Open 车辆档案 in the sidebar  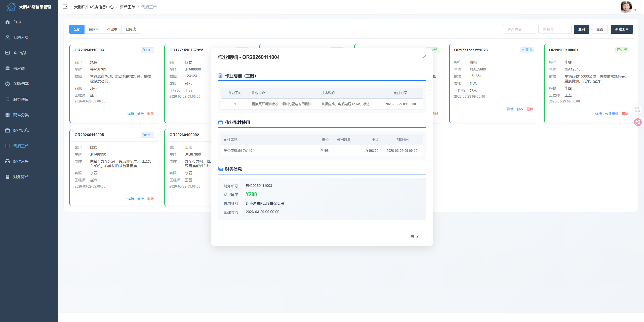(29, 84)
